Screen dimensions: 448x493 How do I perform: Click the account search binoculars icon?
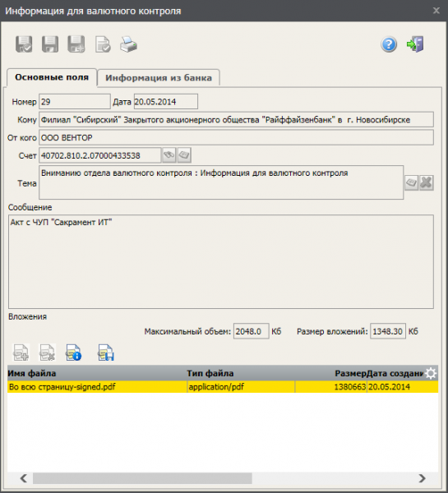[x=169, y=155]
